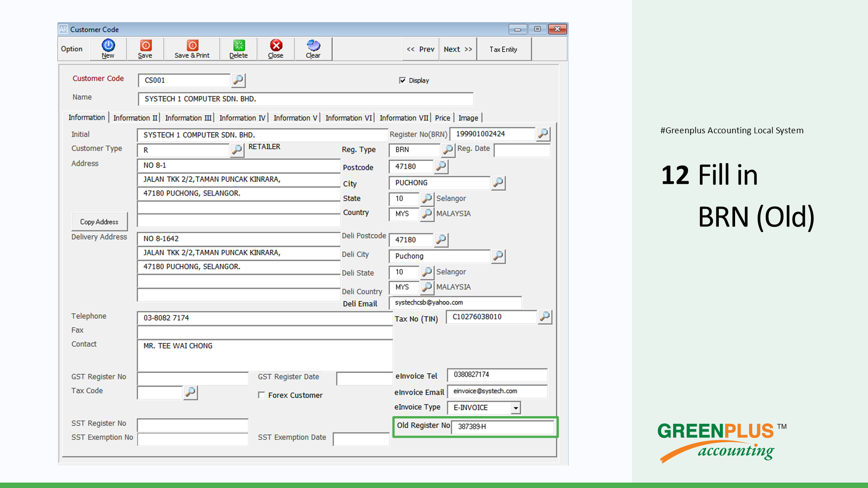Open the Price tab
Image resolution: width=868 pixels, height=488 pixels.
click(443, 118)
